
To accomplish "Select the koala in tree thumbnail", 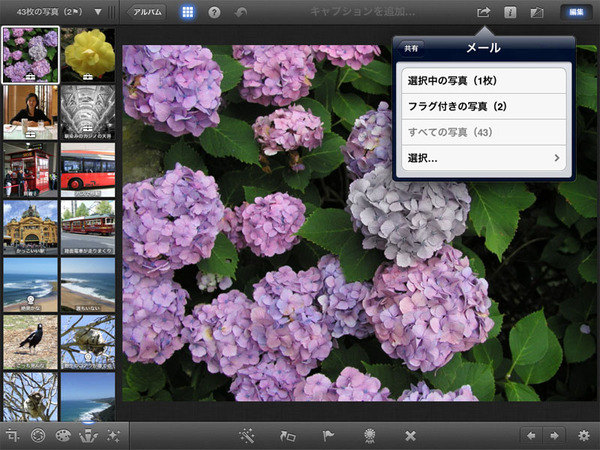I will click(x=30, y=397).
